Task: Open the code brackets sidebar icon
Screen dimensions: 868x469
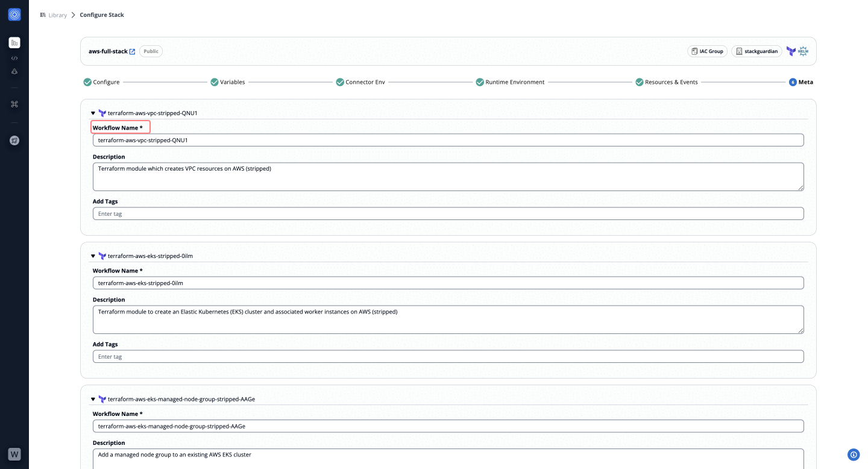Action: point(14,58)
